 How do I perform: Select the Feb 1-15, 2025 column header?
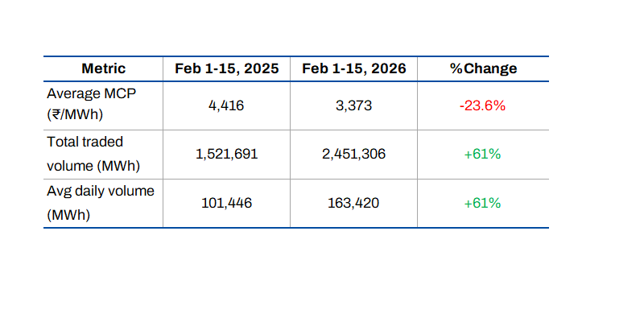tap(226, 69)
